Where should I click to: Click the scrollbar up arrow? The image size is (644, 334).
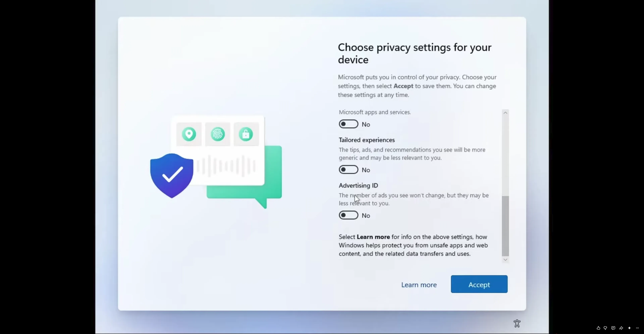tap(505, 113)
